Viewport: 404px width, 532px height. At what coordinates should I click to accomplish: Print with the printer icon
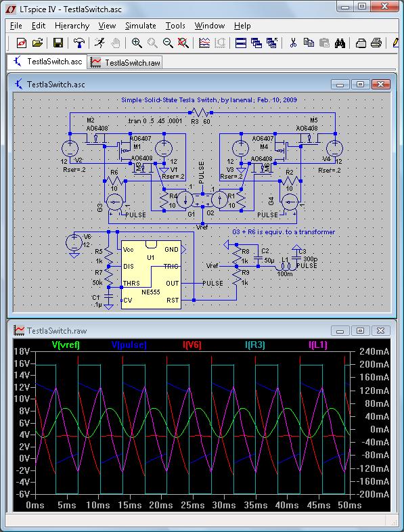(376, 43)
